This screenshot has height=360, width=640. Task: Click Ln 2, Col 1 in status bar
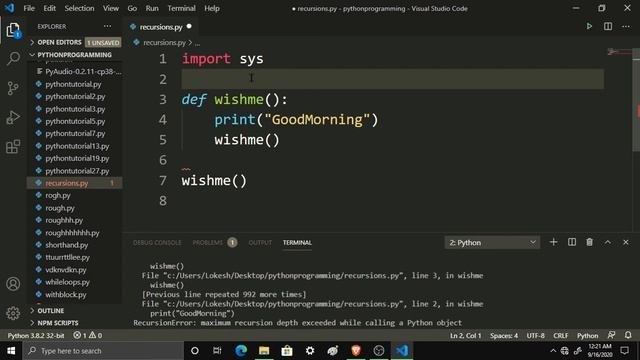[465, 336]
